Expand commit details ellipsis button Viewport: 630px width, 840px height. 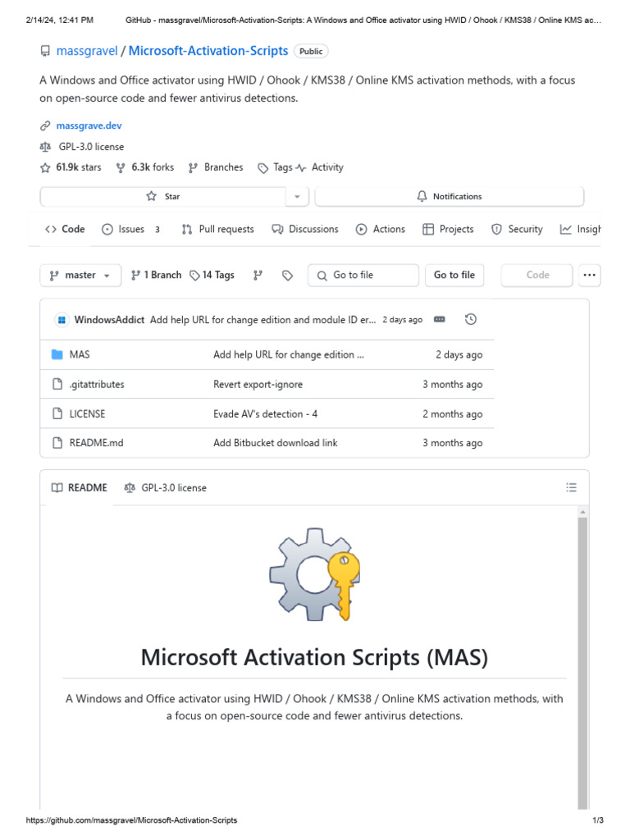pos(440,319)
